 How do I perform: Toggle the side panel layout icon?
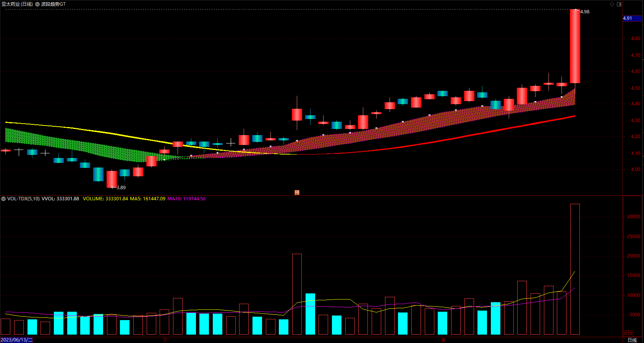click(619, 4)
